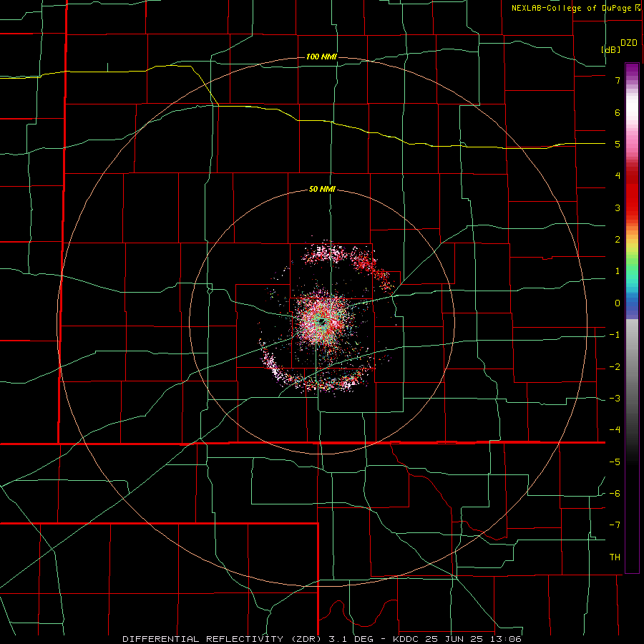
Task: Click the -6 tick label on color scale
Action: click(x=615, y=494)
